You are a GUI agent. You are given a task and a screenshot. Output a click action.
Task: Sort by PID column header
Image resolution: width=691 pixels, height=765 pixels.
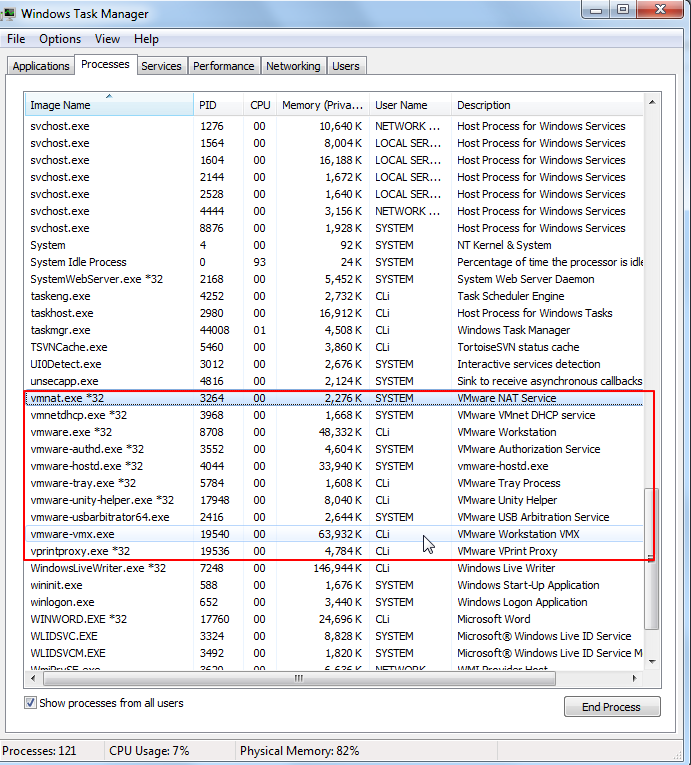click(219, 105)
